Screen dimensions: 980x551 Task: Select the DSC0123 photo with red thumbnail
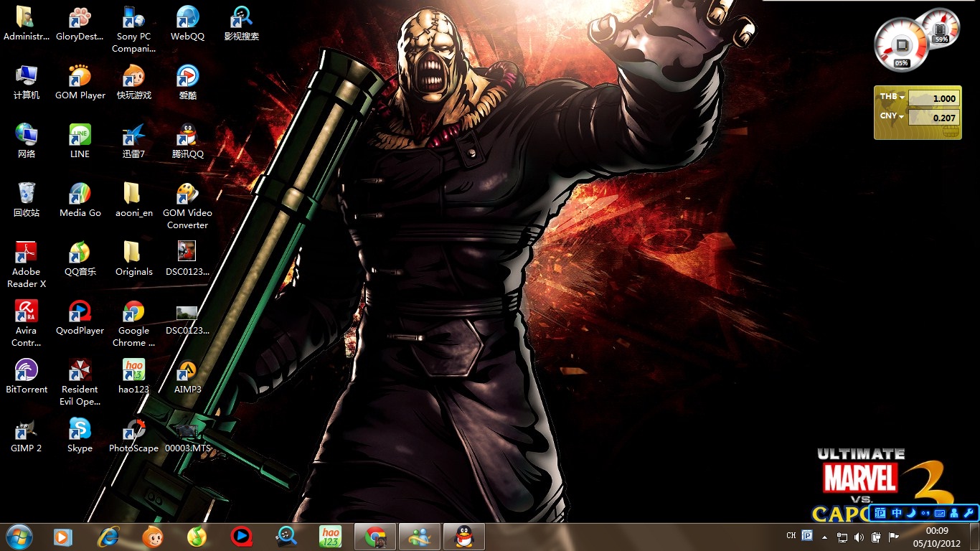(x=187, y=259)
